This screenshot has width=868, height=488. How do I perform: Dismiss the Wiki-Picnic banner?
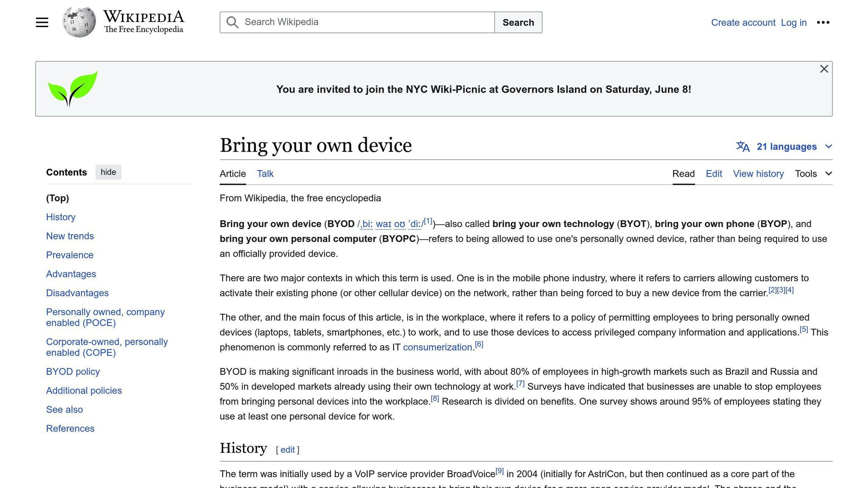pos(823,69)
